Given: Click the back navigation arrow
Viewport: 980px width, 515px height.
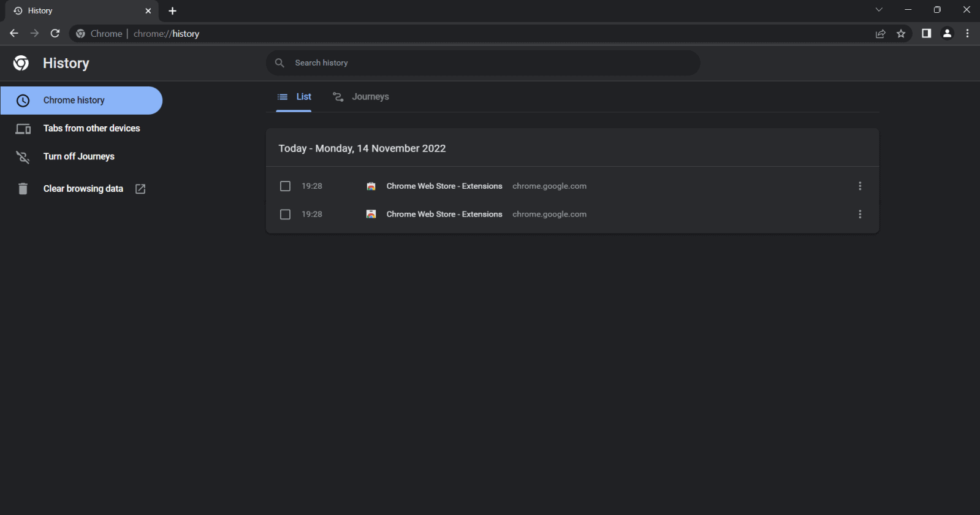Looking at the screenshot, I should click(14, 34).
